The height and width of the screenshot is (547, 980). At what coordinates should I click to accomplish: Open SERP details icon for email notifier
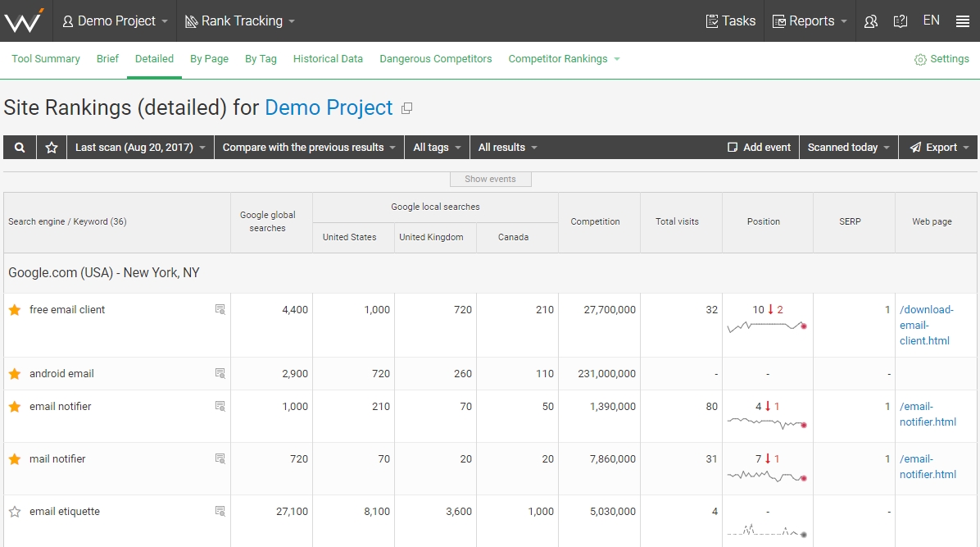tap(220, 406)
